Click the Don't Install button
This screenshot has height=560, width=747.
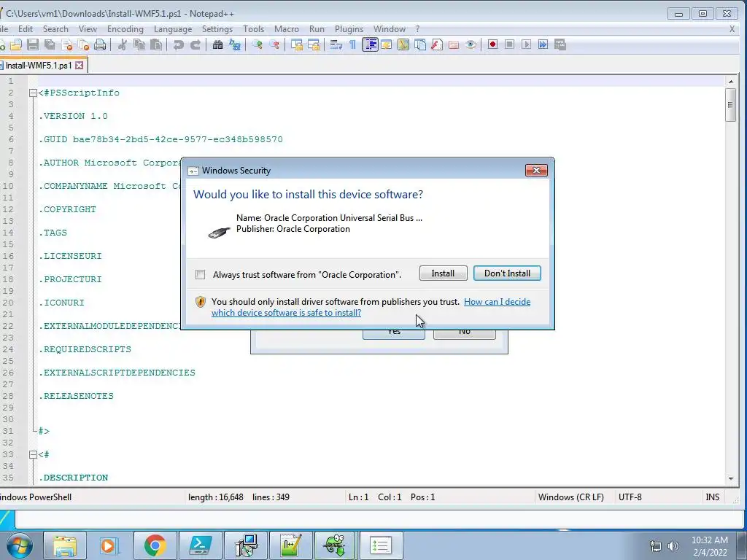[x=507, y=273]
